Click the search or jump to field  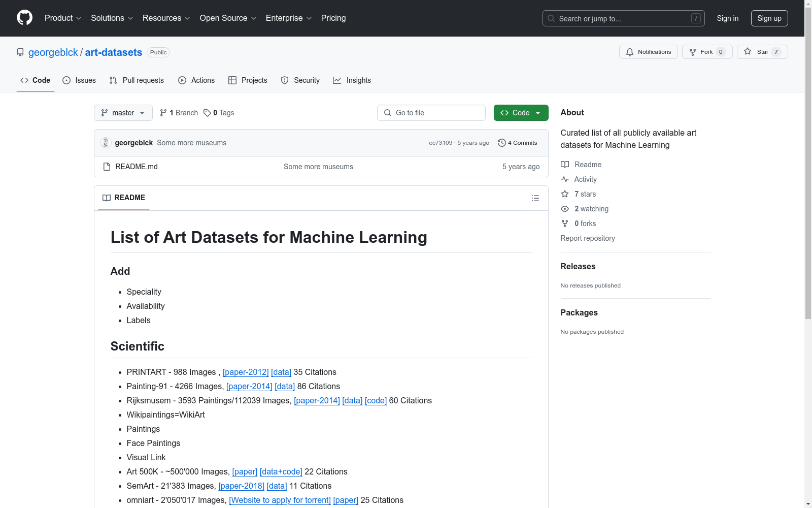point(624,18)
